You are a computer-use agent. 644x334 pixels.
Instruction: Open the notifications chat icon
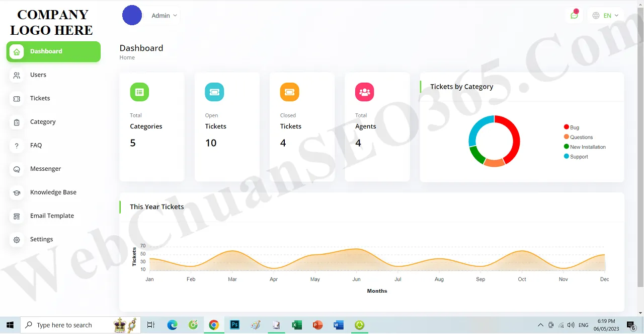tap(574, 15)
